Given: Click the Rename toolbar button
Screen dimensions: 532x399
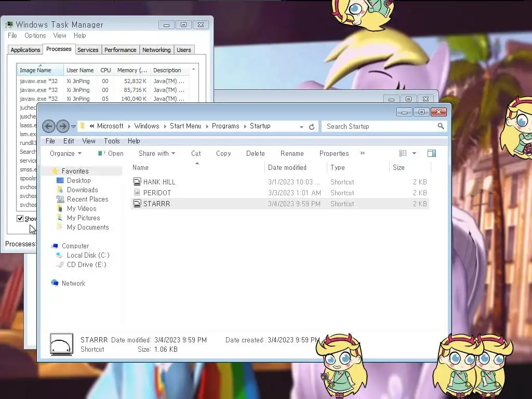Looking at the screenshot, I should [x=292, y=153].
